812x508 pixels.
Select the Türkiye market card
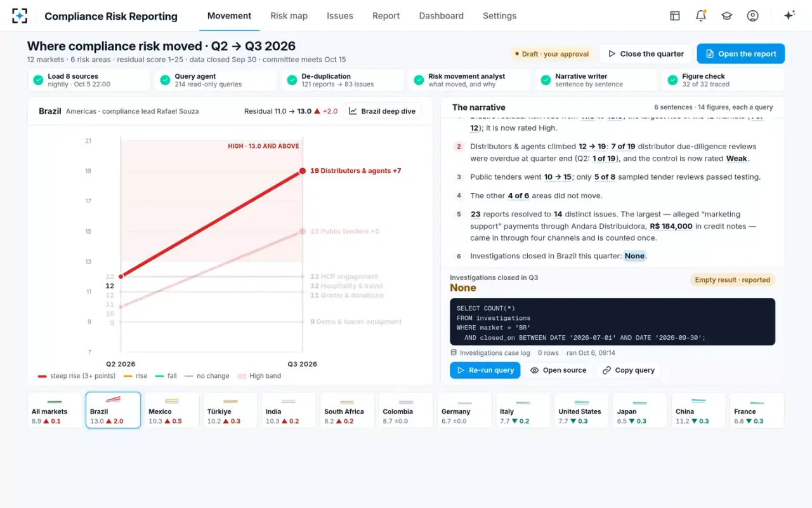point(230,410)
